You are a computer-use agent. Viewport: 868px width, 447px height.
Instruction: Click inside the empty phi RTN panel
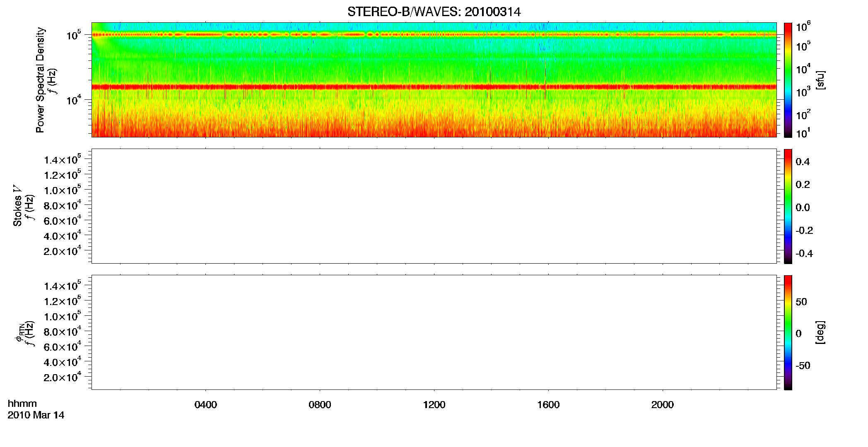click(434, 332)
